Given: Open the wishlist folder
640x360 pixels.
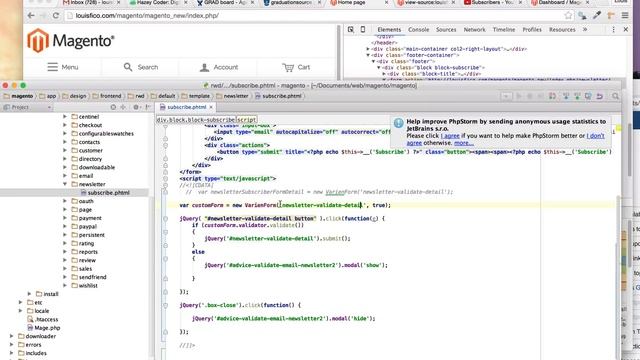Looking at the screenshot, I should (84, 286).
